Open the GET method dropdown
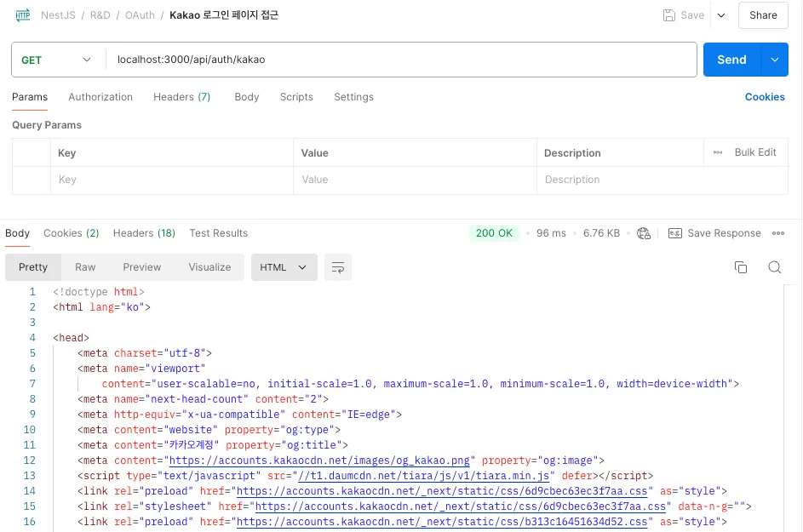The height and width of the screenshot is (532, 803). [56, 60]
